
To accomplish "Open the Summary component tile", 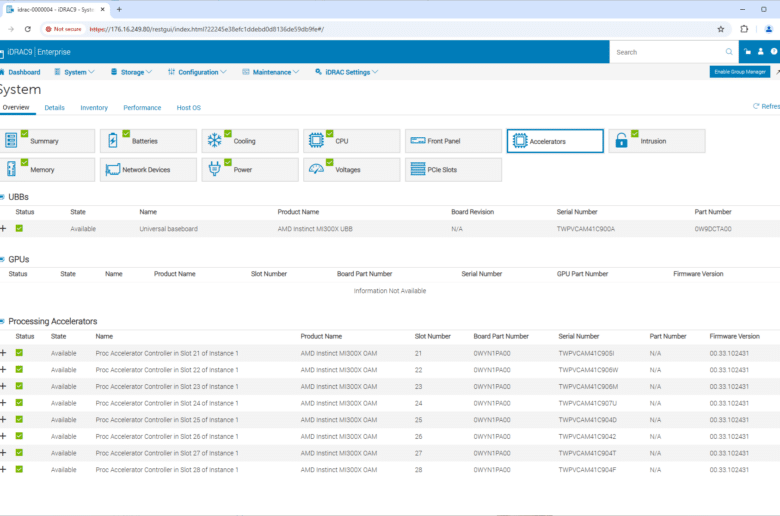I will pyautogui.click(x=47, y=141).
